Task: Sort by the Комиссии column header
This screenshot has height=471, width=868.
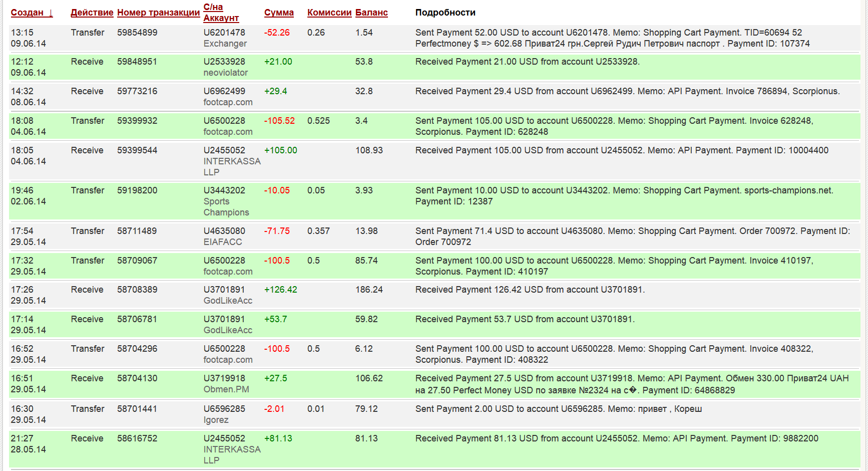Action: [329, 13]
